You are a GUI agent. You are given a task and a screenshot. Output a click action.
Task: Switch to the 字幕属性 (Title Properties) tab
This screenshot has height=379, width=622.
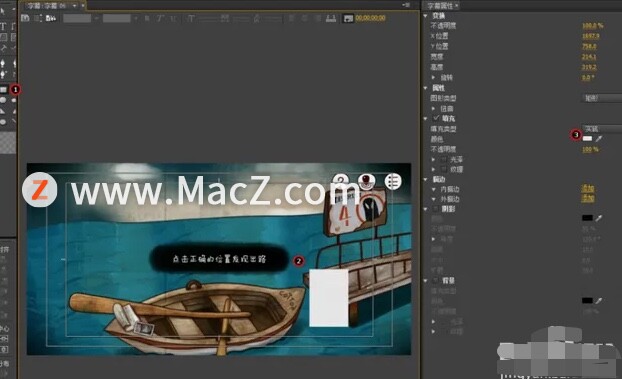tap(440, 6)
